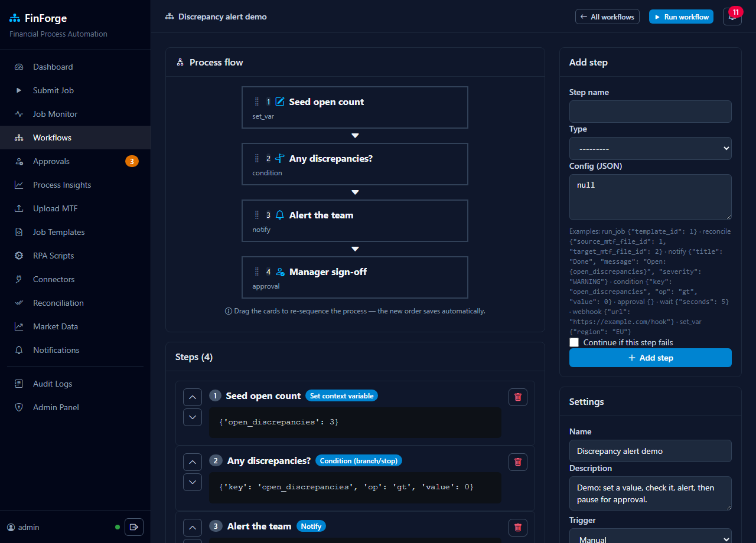
Task: Click the Reconciliation double-check icon
Action: 19,303
